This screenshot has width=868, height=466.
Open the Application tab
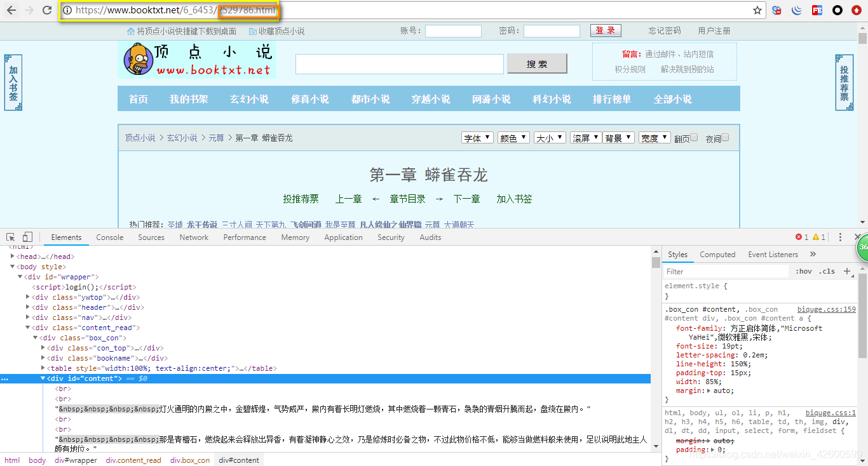tap(343, 237)
